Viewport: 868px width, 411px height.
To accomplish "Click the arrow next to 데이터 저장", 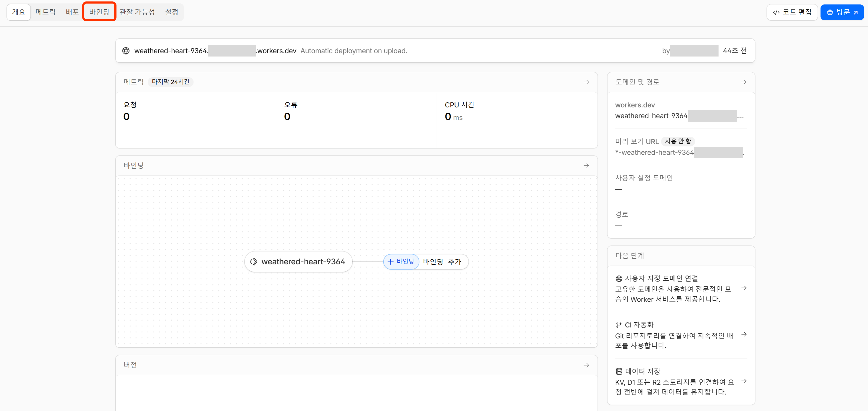I will pyautogui.click(x=744, y=381).
